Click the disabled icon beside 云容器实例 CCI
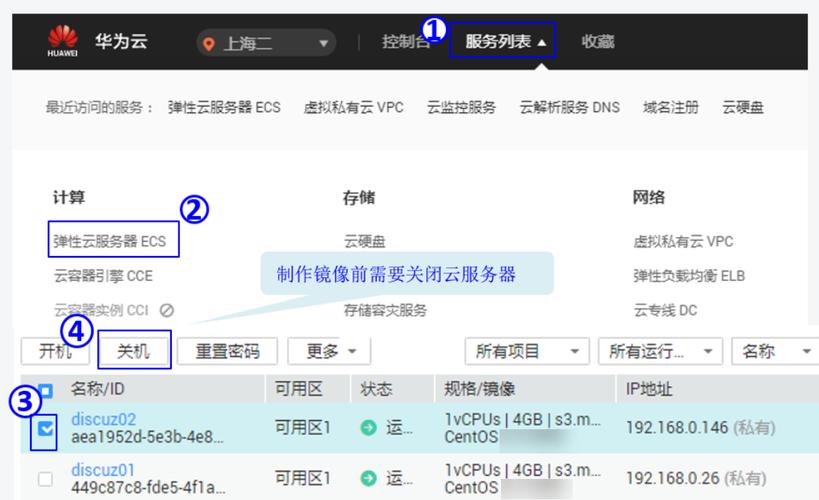 [167, 310]
